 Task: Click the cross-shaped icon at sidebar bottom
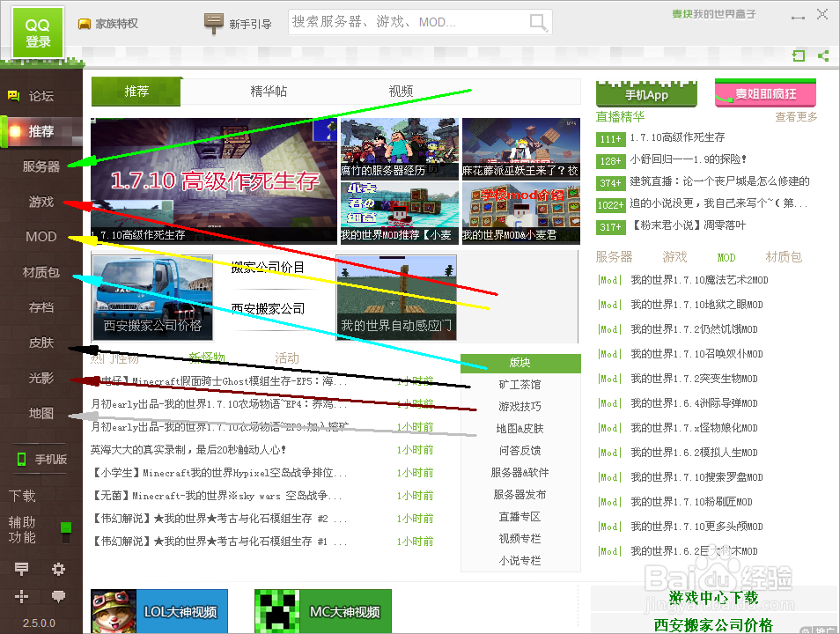click(21, 596)
